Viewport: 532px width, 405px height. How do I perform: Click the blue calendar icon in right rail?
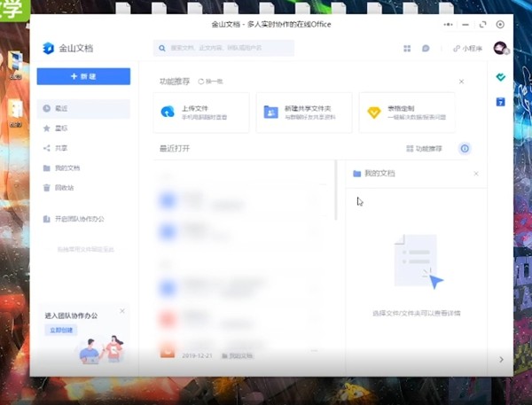pyautogui.click(x=500, y=102)
